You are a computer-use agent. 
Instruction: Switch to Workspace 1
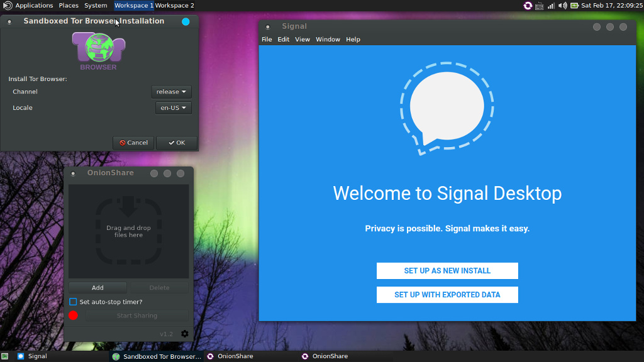point(133,6)
